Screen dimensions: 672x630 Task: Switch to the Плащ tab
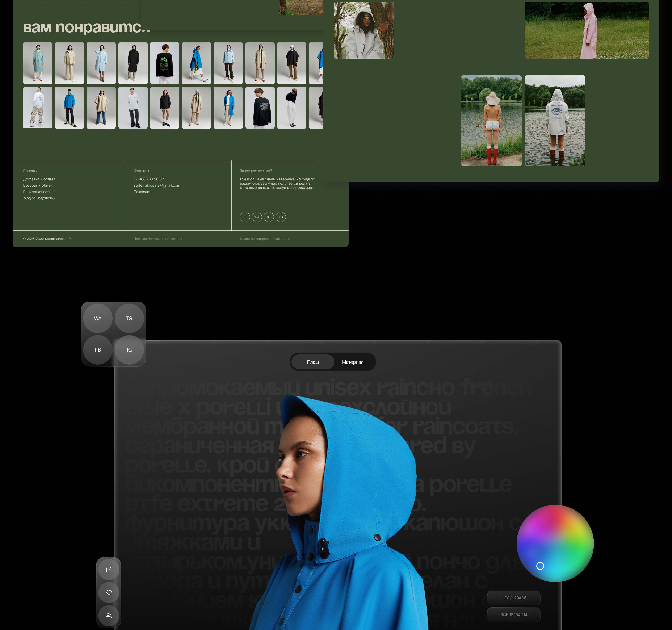click(x=313, y=362)
